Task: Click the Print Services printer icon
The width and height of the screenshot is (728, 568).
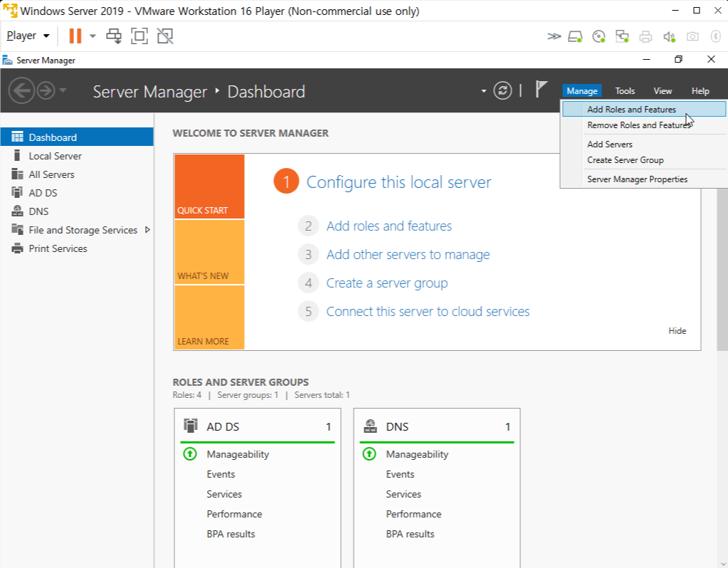Action: [x=17, y=248]
